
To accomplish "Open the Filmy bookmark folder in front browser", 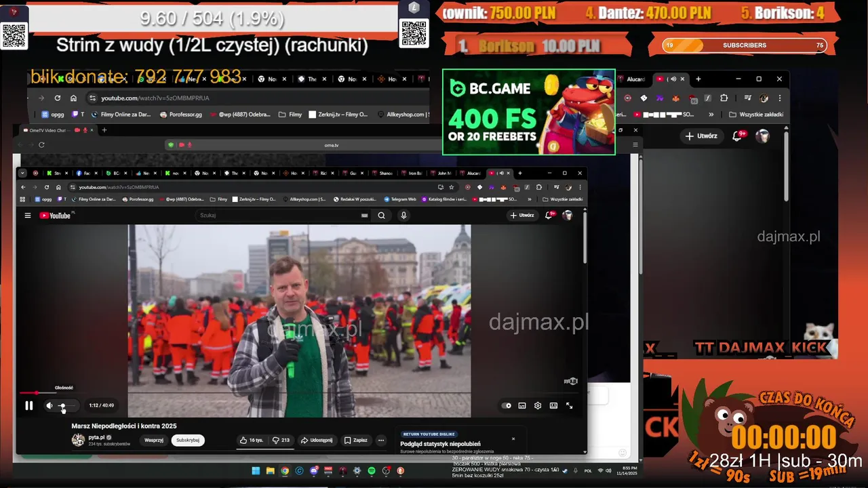I will [x=219, y=199].
